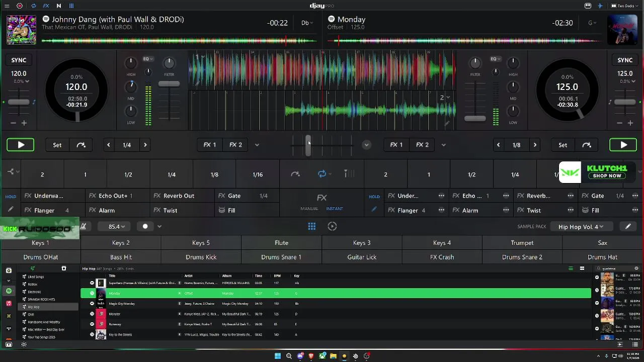Click sampler record dot button

click(x=145, y=226)
